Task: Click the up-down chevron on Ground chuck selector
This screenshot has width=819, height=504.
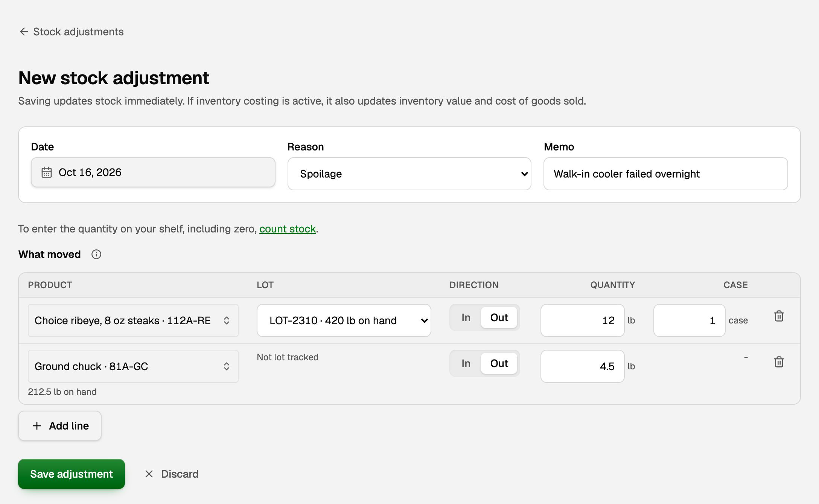Action: click(227, 366)
